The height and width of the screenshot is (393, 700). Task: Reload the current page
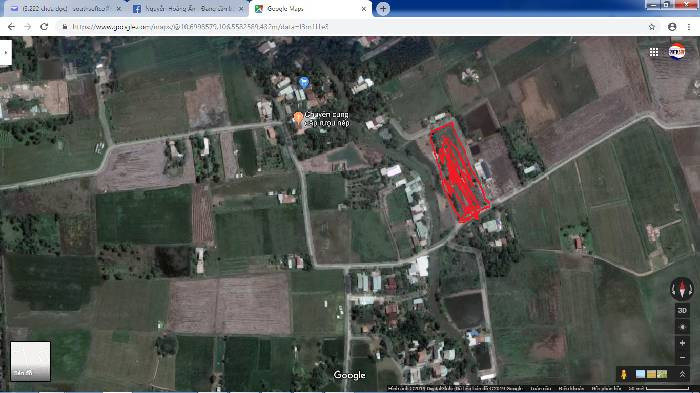pos(44,27)
